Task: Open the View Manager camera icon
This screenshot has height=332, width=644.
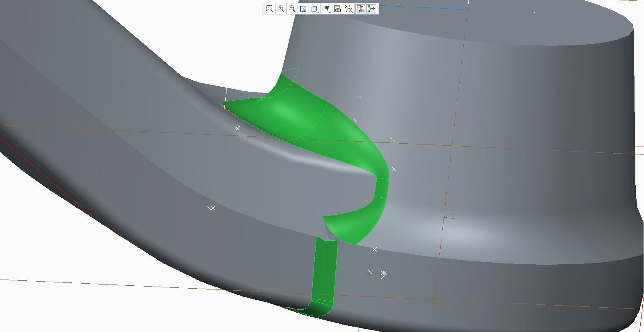Action: point(337,9)
